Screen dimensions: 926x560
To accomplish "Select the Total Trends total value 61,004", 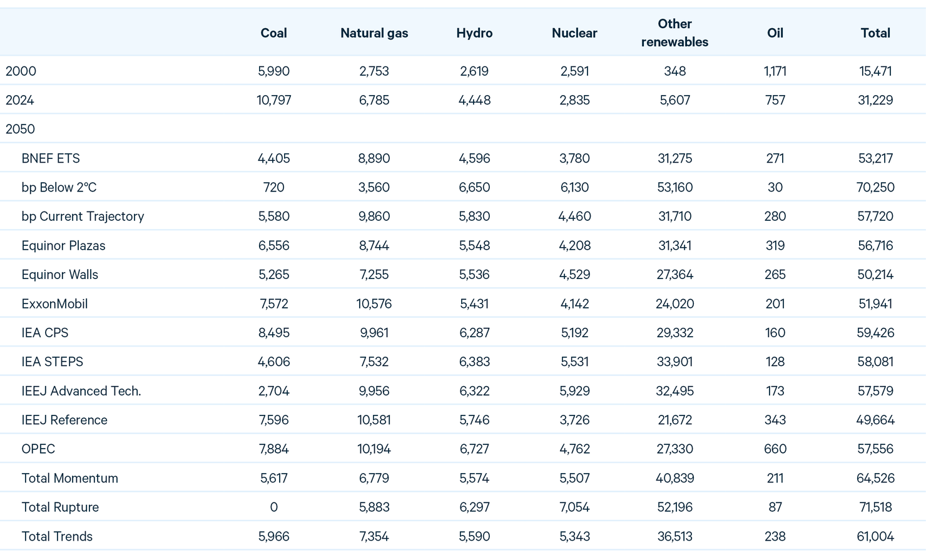I will (x=875, y=536).
